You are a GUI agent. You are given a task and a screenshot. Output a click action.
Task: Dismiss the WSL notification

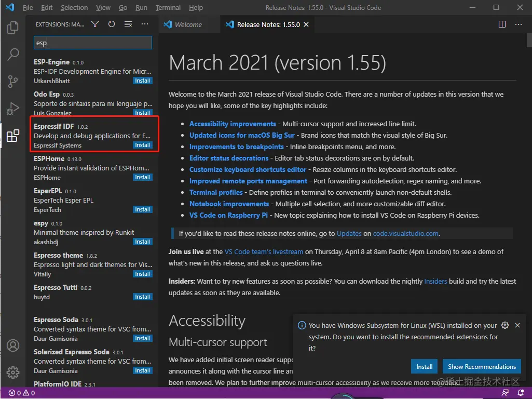(x=517, y=325)
